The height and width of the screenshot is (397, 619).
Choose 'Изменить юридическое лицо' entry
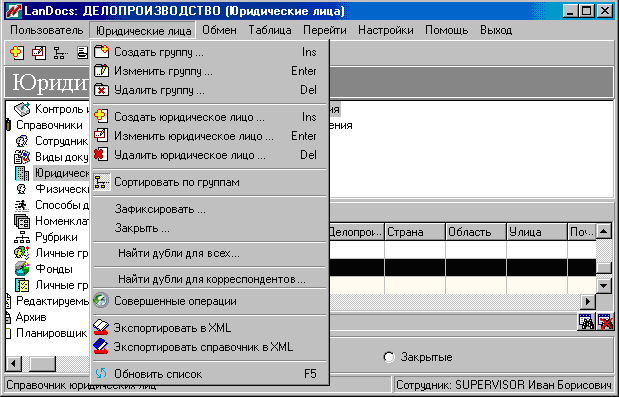210,136
